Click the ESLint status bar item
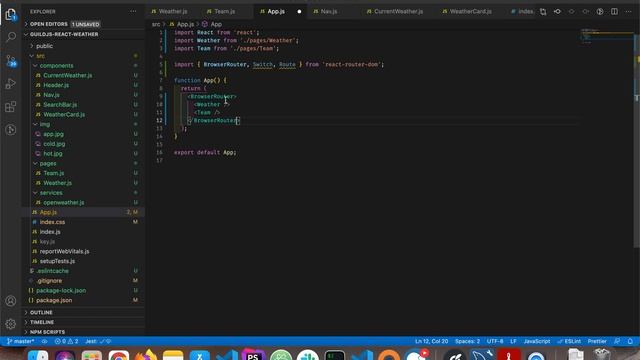This screenshot has height=360, width=640. (569, 341)
